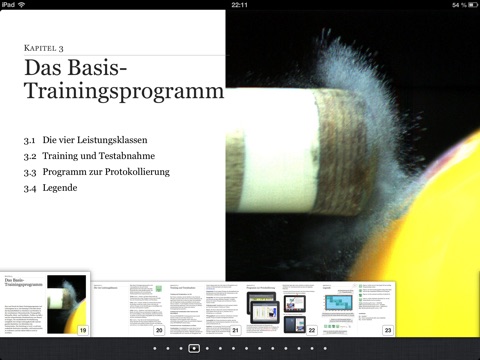The width and height of the screenshot is (480, 360).
Task: Jump to the last chapter dot
Action: [x=325, y=349]
